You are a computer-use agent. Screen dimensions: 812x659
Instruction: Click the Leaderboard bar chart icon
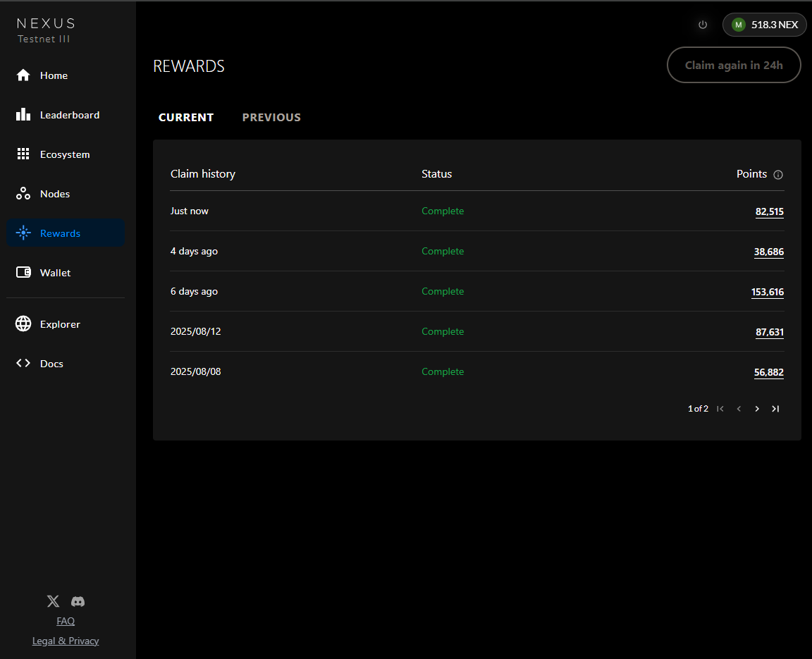pos(23,114)
